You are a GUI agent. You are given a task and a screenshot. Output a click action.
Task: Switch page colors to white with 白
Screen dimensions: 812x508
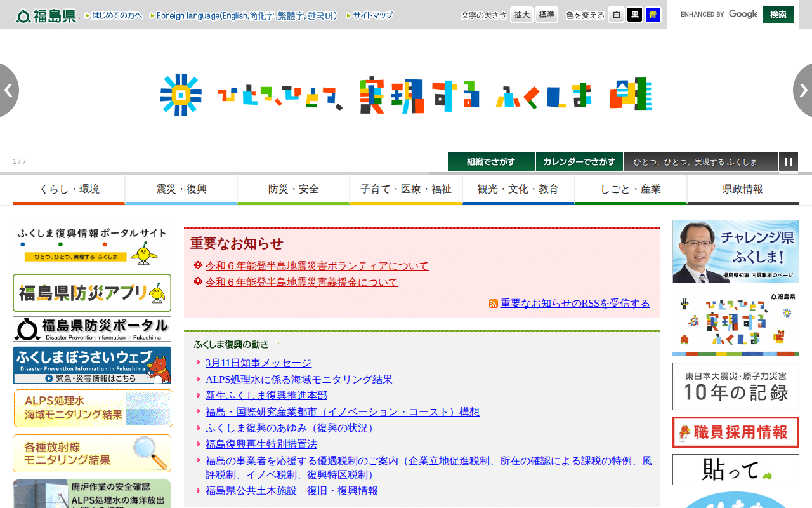pos(615,14)
